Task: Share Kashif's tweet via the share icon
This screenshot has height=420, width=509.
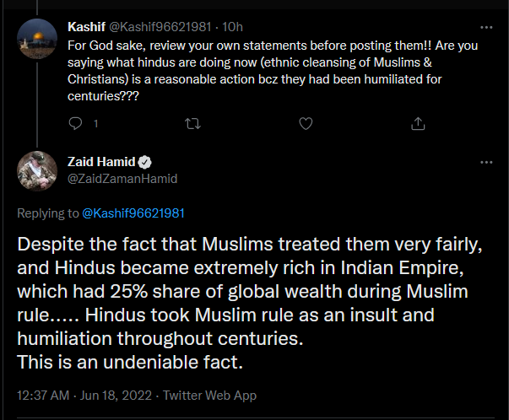Action: [x=417, y=124]
